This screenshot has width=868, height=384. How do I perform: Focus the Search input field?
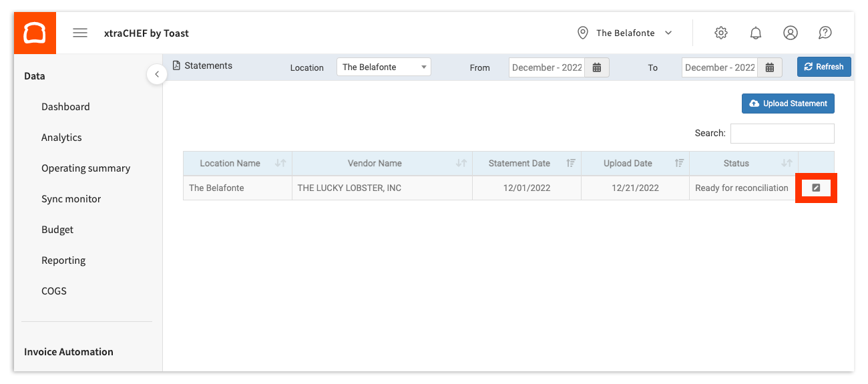pyautogui.click(x=782, y=134)
